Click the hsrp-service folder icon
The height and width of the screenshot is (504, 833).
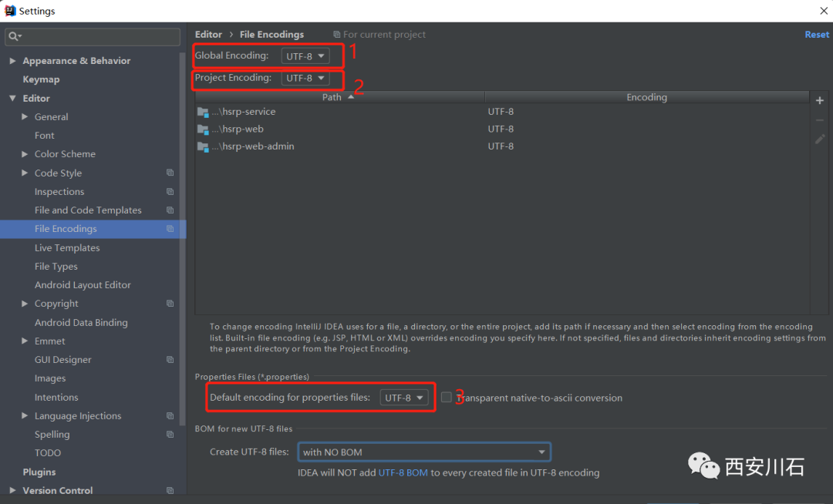coord(203,112)
